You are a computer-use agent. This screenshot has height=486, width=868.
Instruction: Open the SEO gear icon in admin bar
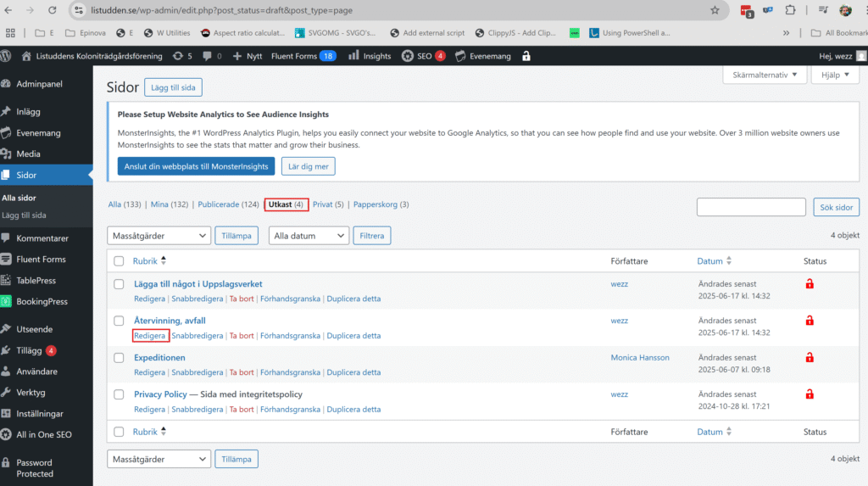(x=408, y=56)
